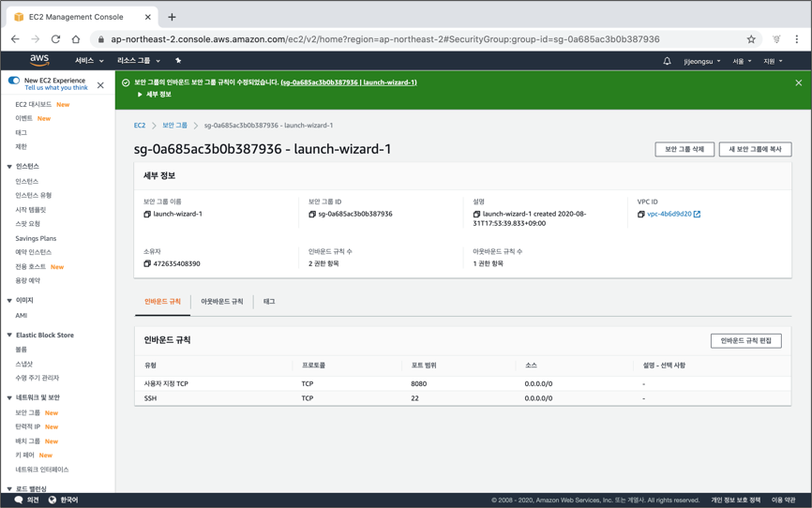Click port value 8080 in rules table
This screenshot has height=508, width=812.
coord(418,383)
